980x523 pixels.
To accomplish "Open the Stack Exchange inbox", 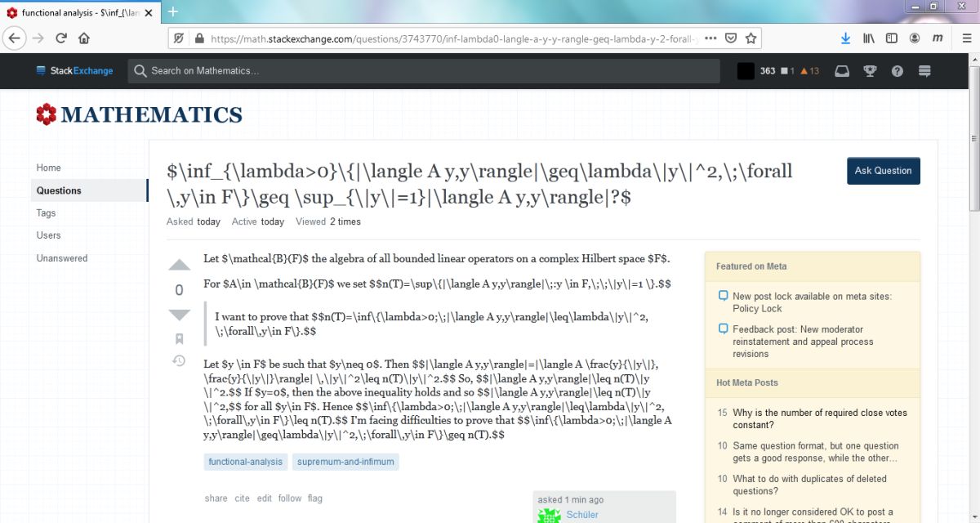I will coord(841,71).
